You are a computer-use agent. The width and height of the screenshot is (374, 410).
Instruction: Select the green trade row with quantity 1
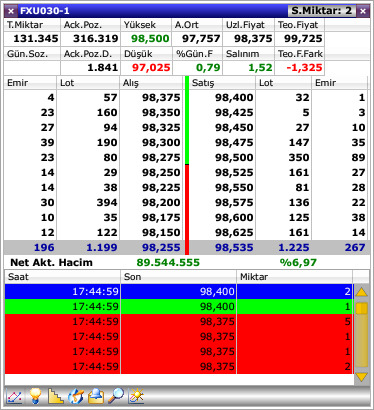point(179,306)
